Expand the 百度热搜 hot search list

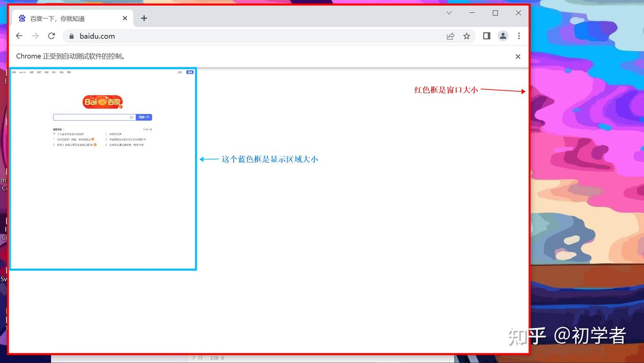[x=58, y=129]
